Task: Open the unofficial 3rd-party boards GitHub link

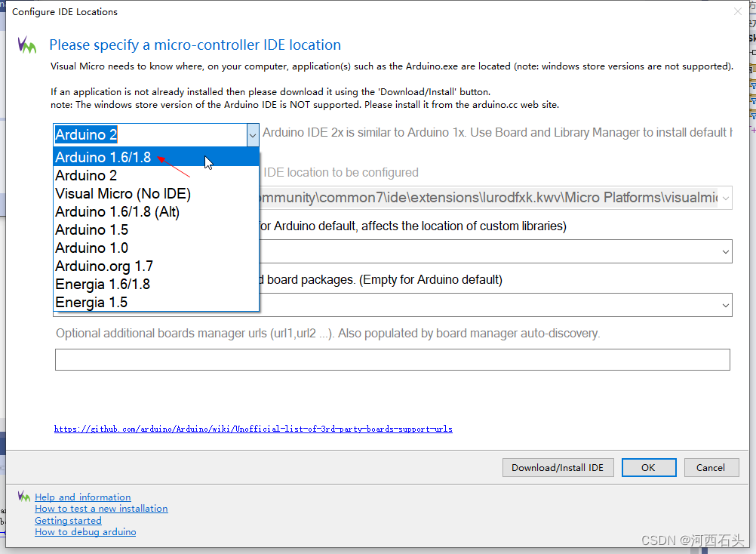Action: tap(252, 429)
